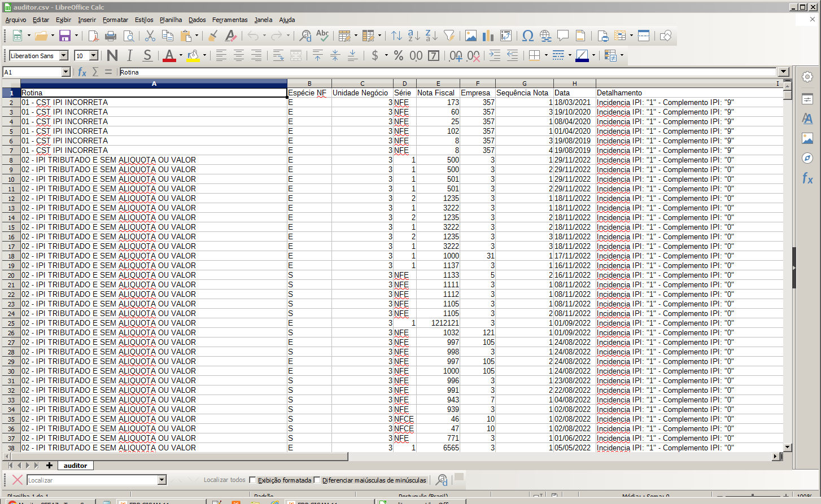The height and width of the screenshot is (504, 821).
Task: Export directly as PDF icon
Action: 93,36
